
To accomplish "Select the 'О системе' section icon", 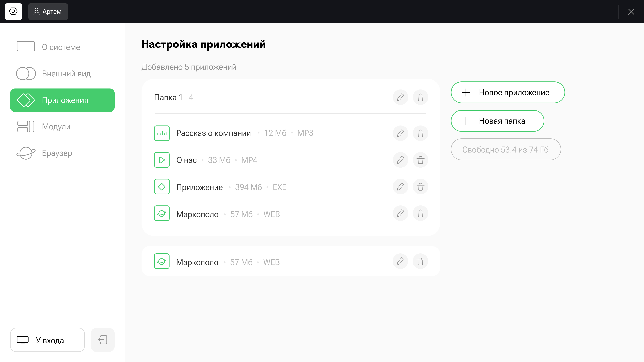I will [x=25, y=47].
